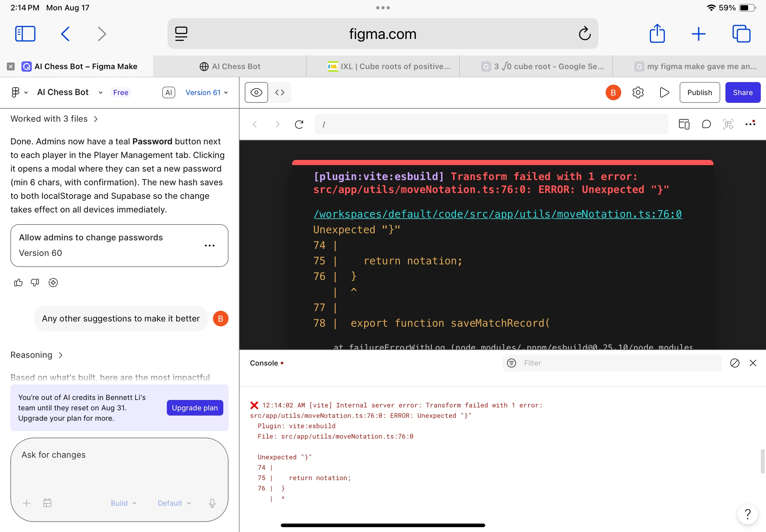Viewport: 766px width, 532px height.
Task: Expand the Reasoning section
Action: pyautogui.click(x=37, y=355)
